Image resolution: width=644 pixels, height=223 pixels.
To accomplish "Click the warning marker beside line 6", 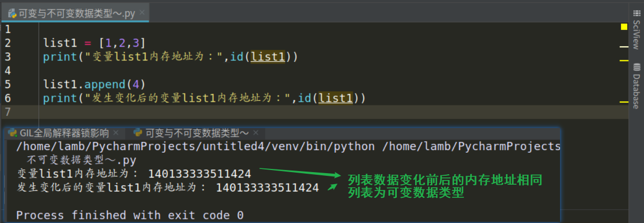I will 624,101.
